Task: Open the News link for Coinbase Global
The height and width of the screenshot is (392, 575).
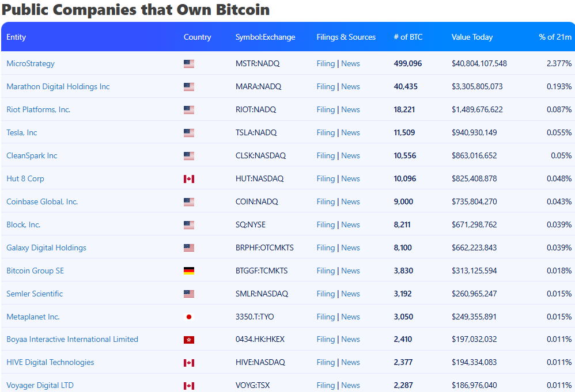Action: 350,201
